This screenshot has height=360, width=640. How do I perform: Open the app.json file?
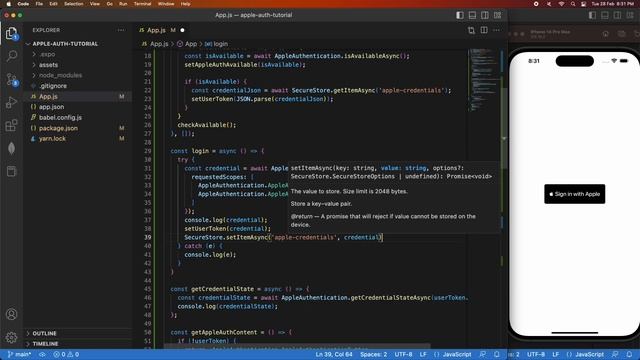51,107
